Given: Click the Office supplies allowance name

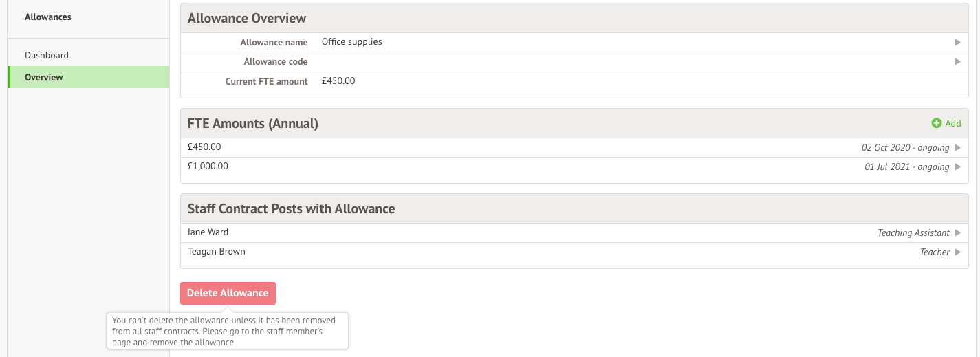Looking at the screenshot, I should pos(351,42).
